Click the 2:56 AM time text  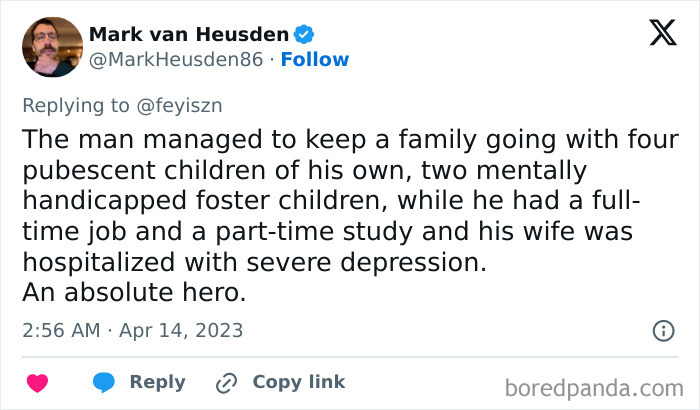(x=62, y=330)
